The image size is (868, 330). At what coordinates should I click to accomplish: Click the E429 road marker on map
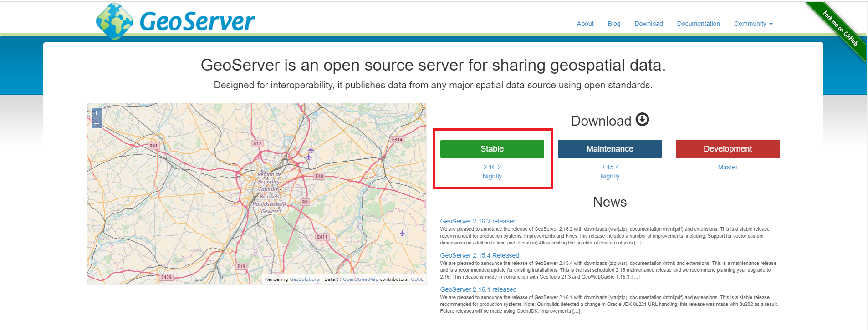point(166,277)
